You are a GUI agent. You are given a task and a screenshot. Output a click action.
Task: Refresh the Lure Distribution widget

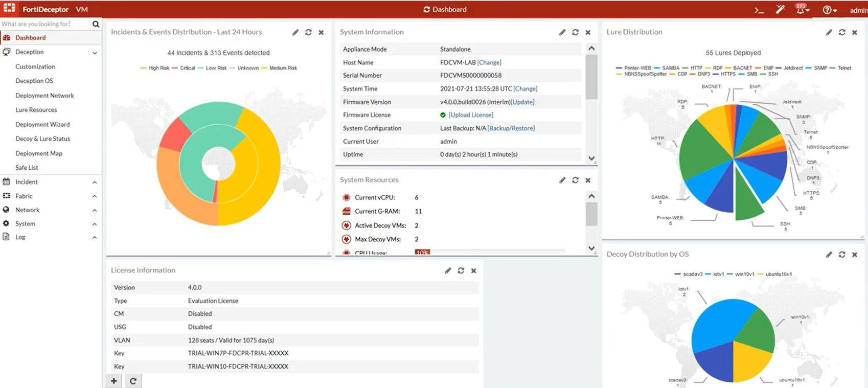tap(842, 32)
